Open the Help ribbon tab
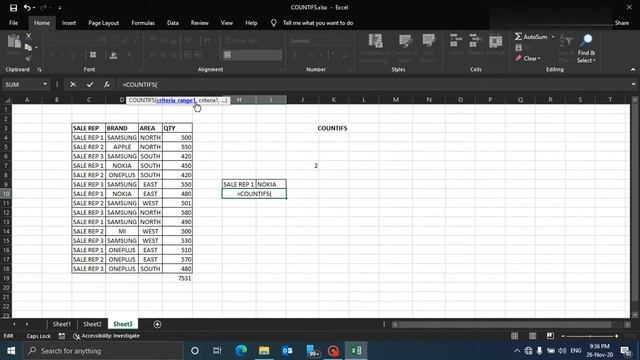 (251, 23)
